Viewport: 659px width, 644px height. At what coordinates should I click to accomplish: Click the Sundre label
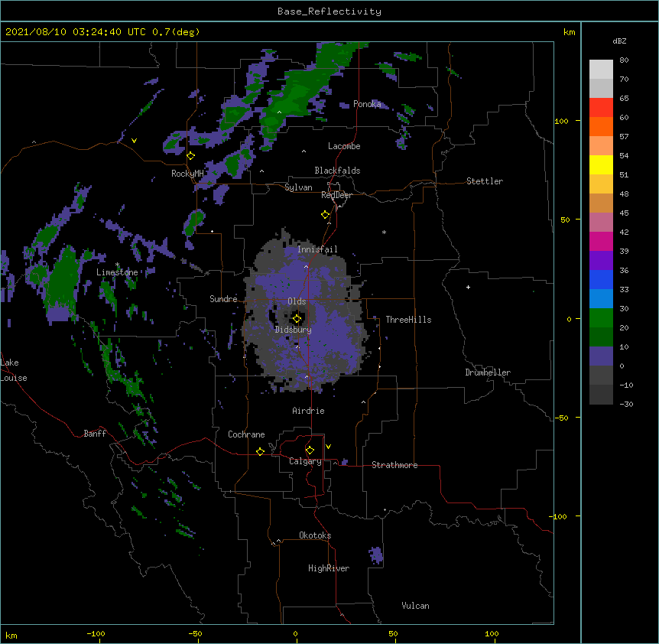tap(223, 299)
